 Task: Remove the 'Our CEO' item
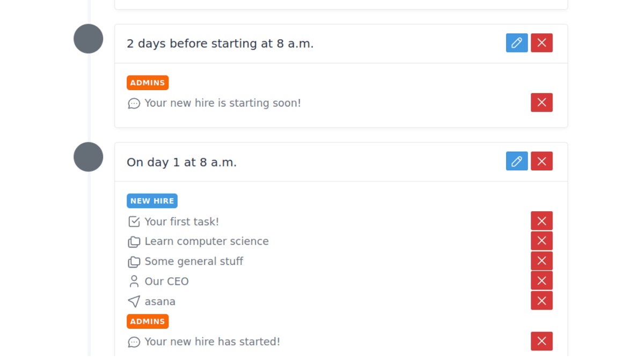[x=541, y=280]
